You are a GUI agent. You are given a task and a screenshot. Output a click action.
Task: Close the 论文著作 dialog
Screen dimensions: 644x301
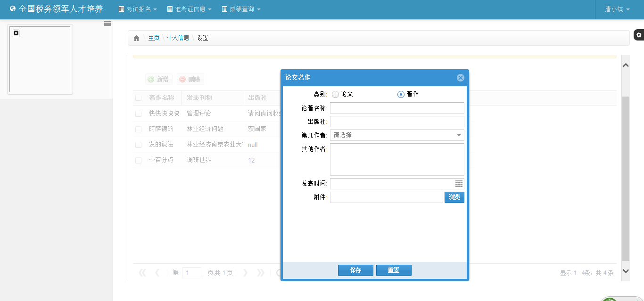point(461,78)
